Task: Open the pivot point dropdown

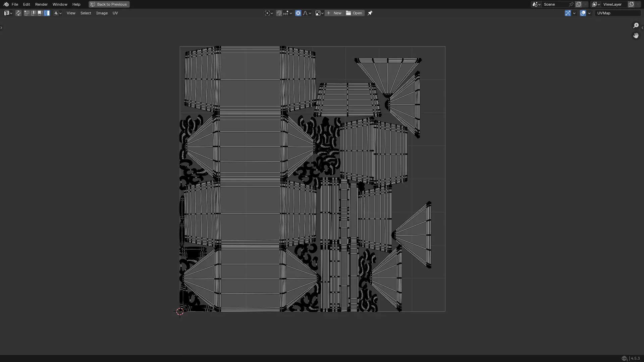Action: [x=269, y=13]
